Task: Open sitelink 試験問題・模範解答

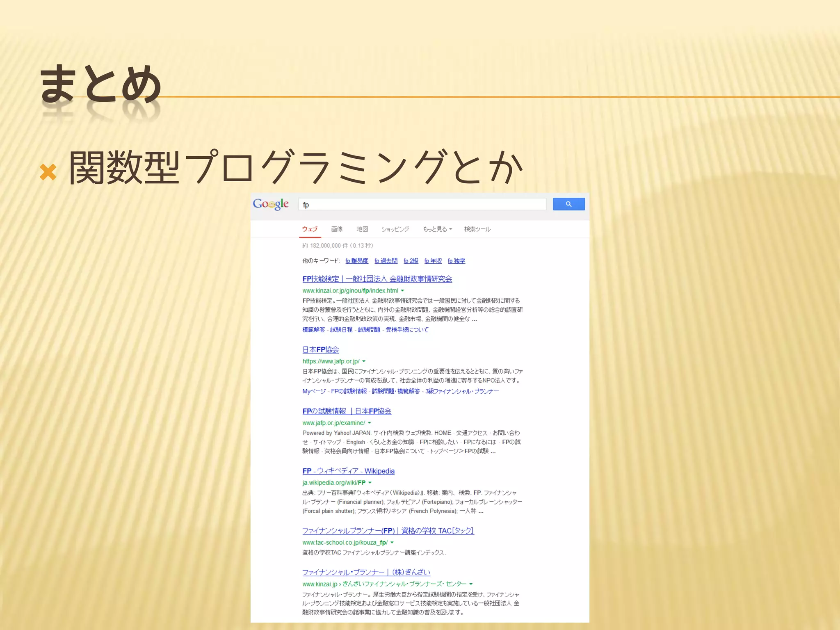Action: (396, 391)
